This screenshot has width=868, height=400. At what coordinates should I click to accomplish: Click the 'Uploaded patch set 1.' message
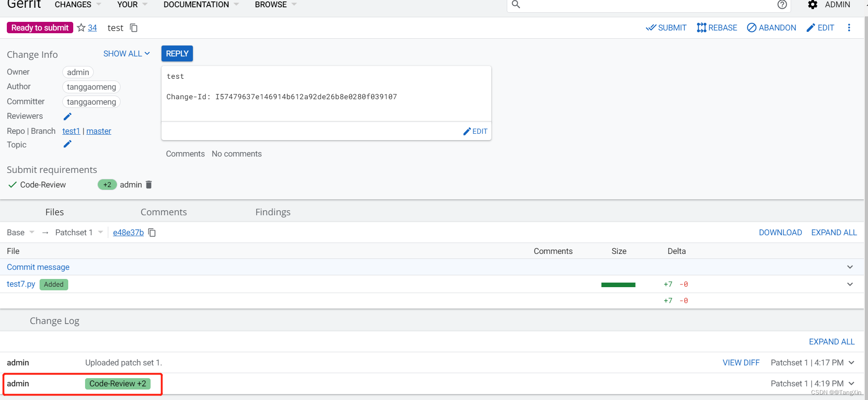click(x=124, y=363)
